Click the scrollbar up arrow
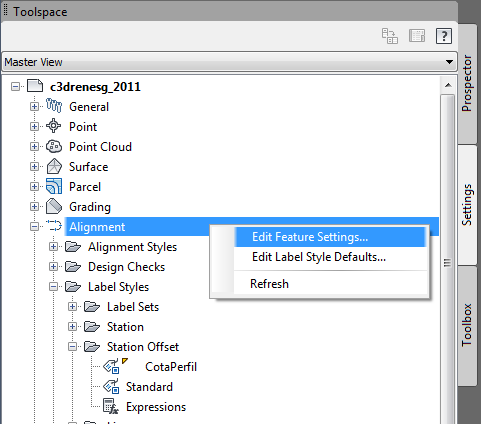The image size is (481, 424). point(448,85)
